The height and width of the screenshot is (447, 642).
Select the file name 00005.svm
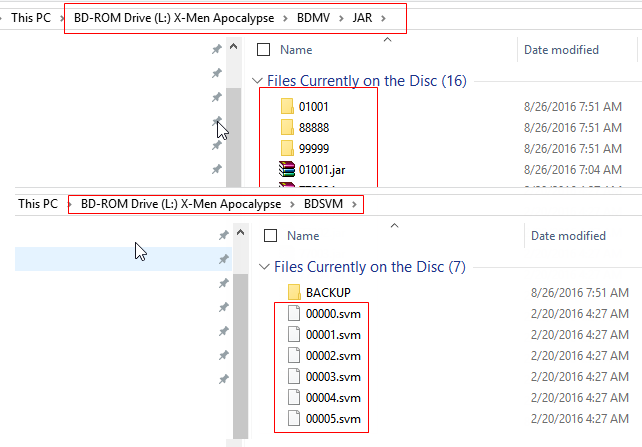pos(333,419)
